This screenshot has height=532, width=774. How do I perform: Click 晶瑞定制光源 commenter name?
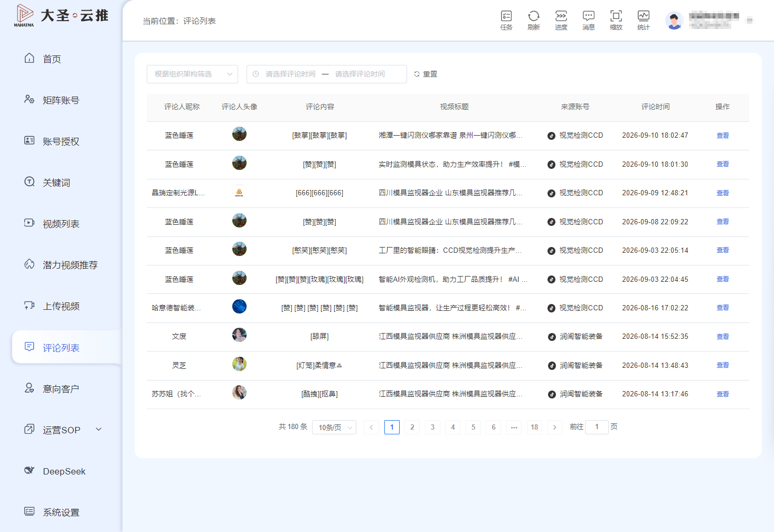pos(178,193)
